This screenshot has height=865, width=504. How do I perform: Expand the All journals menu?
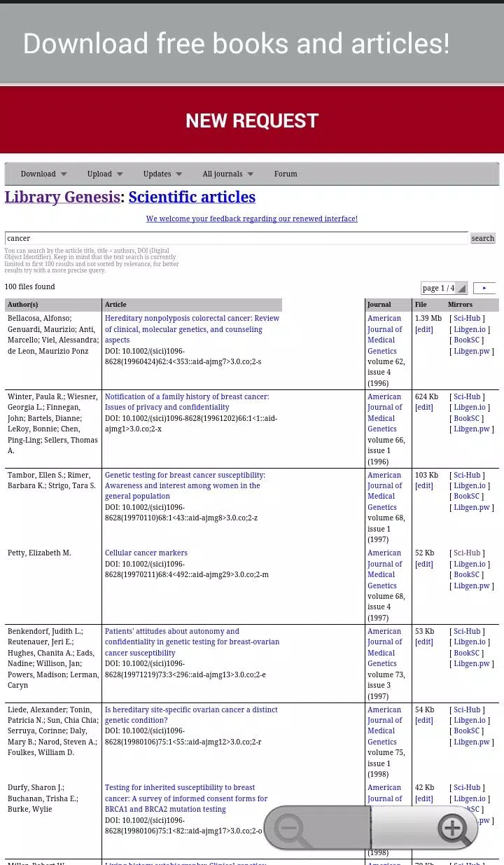(x=227, y=174)
